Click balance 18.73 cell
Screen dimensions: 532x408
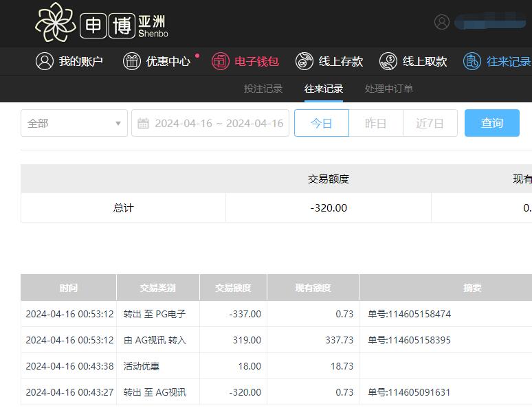[x=313, y=366]
